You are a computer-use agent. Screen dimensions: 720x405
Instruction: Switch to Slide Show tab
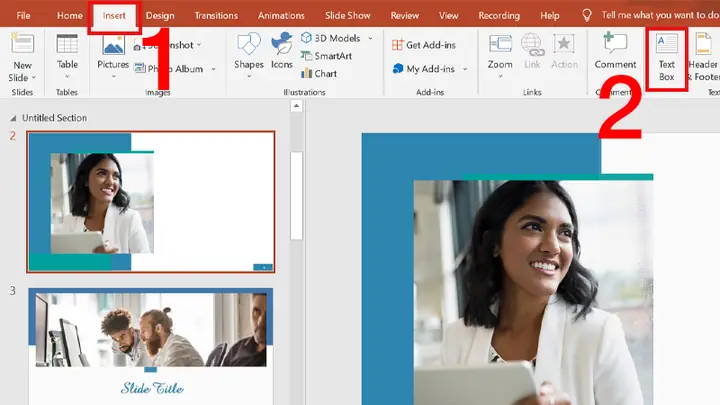(x=348, y=16)
